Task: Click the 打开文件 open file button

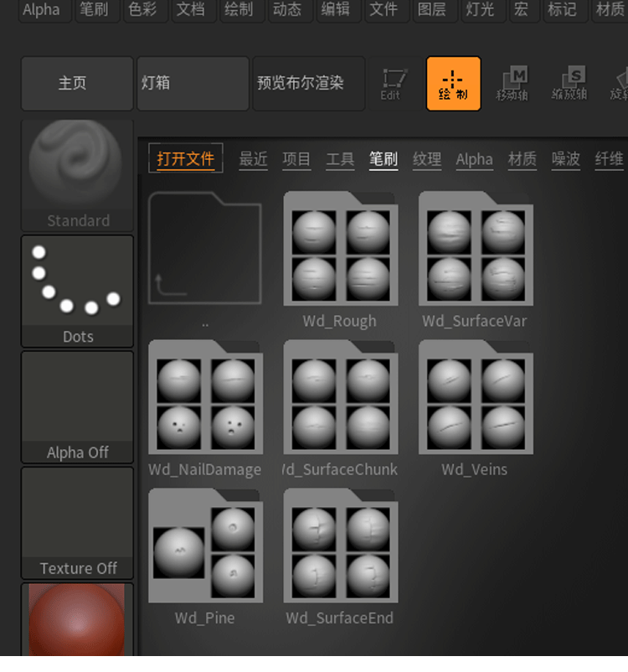Action: 186,158
